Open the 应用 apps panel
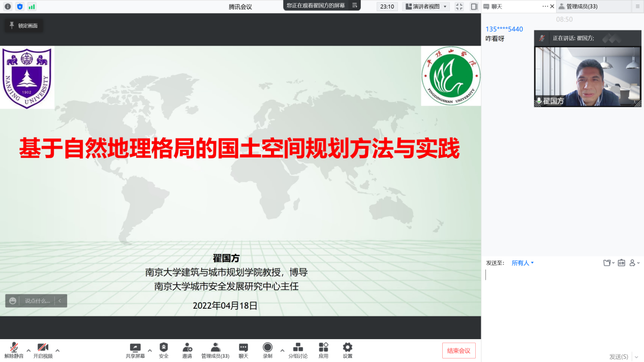 tap(323, 350)
